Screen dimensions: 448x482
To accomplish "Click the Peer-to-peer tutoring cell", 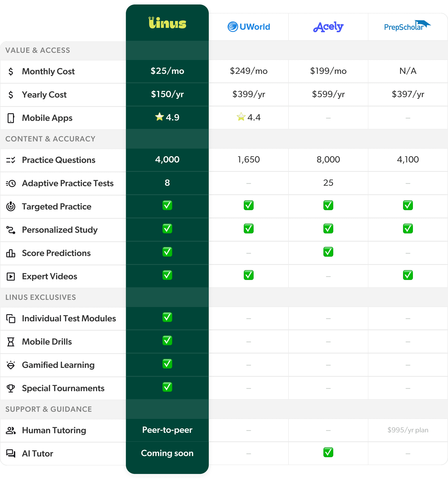I will (x=167, y=430).
